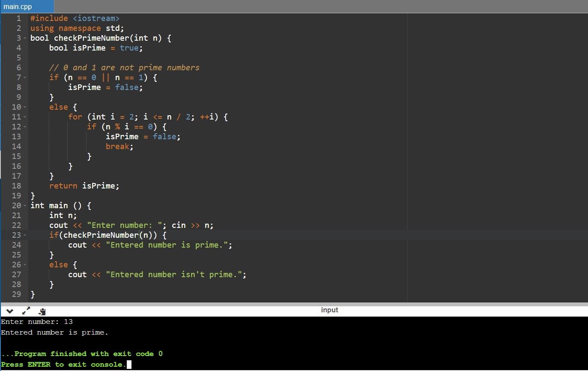Switch to the main.cpp tab
This screenshot has width=588, height=371.
(x=18, y=6)
